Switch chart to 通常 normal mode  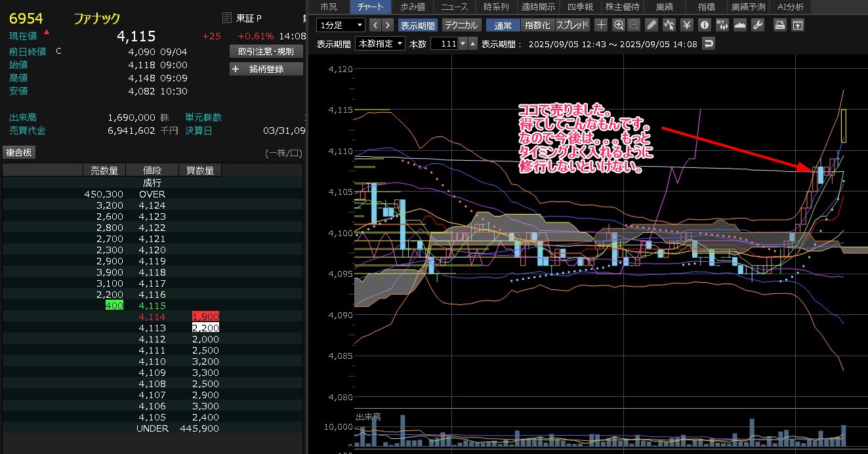tap(503, 25)
